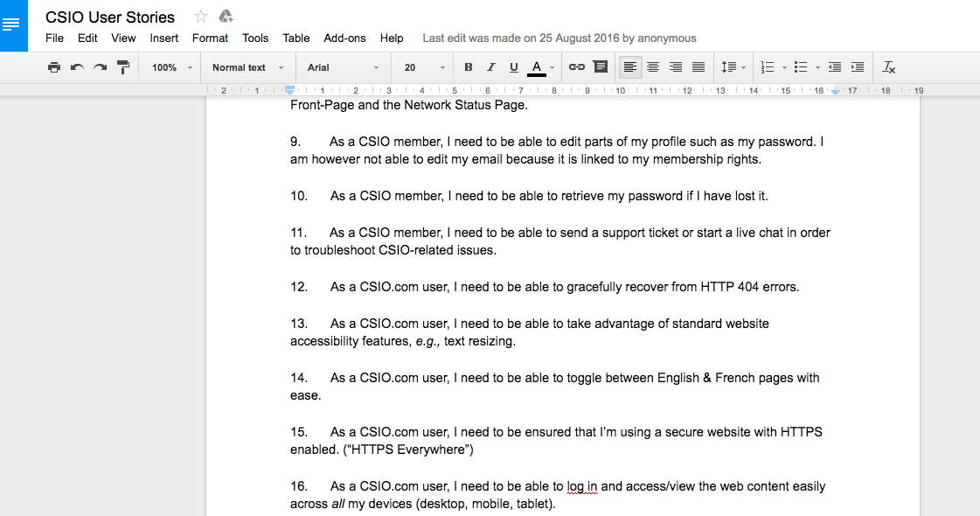Viewport: 980px width, 516px height.
Task: Open the Tools menu
Action: pyautogui.click(x=255, y=38)
